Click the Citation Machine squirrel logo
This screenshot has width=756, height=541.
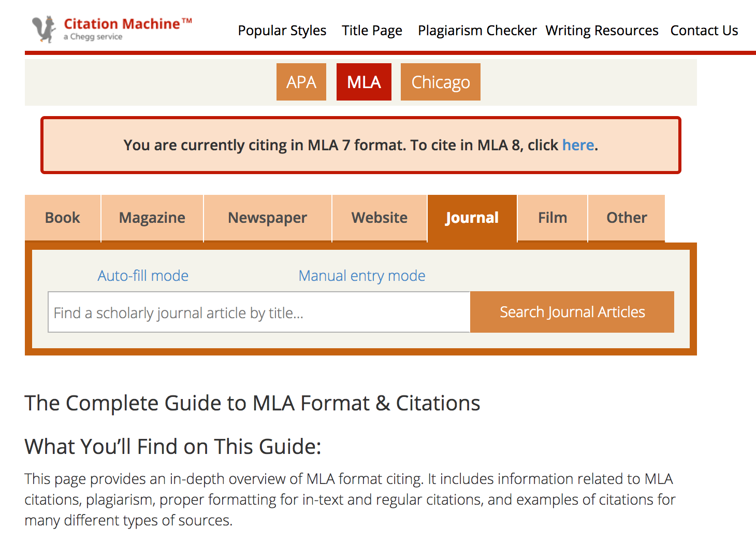(x=44, y=30)
